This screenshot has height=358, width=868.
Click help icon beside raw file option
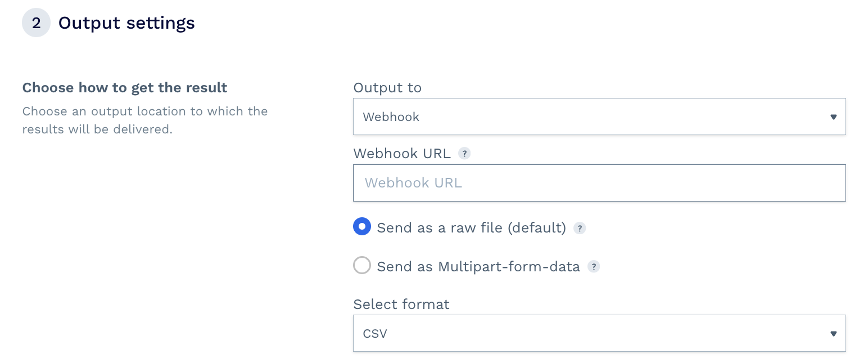580,228
